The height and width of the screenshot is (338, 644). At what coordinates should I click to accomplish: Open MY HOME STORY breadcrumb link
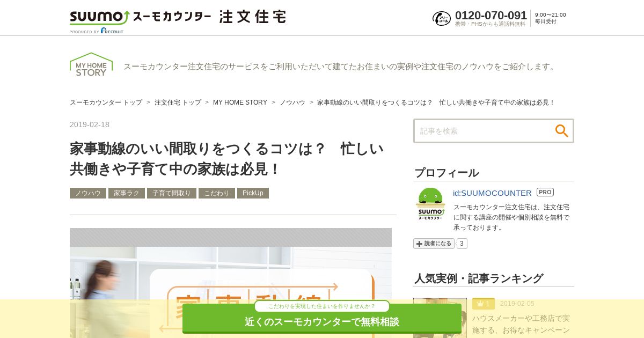240,102
